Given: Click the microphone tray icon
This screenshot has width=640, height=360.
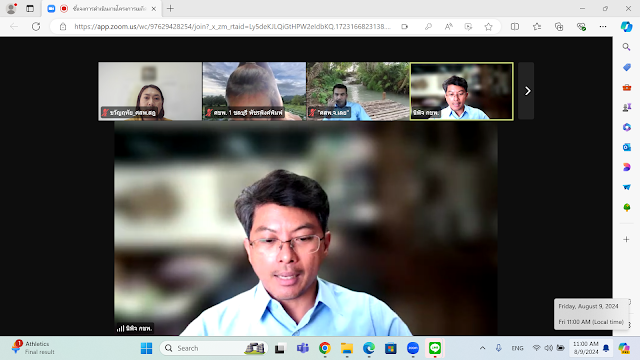Looking at the screenshot, I should 498,348.
